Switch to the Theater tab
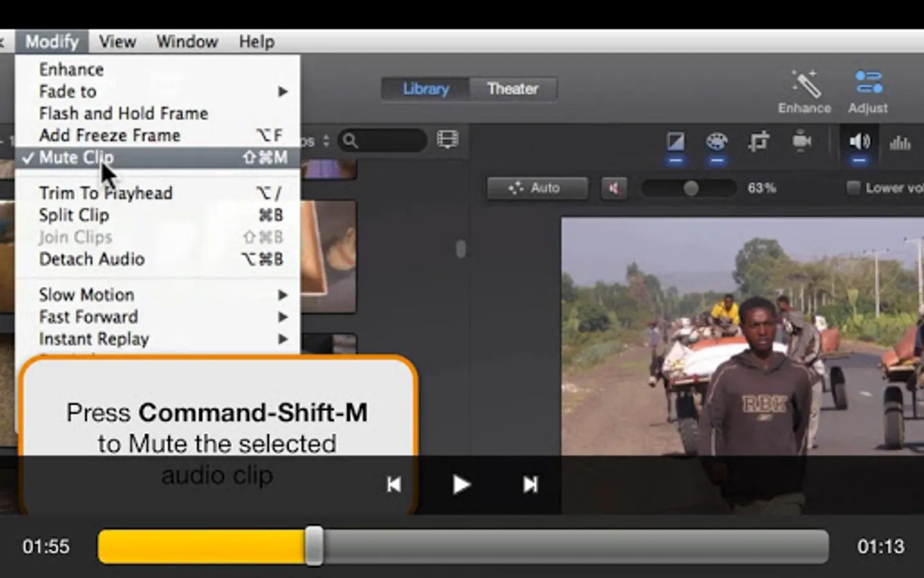 513,89
